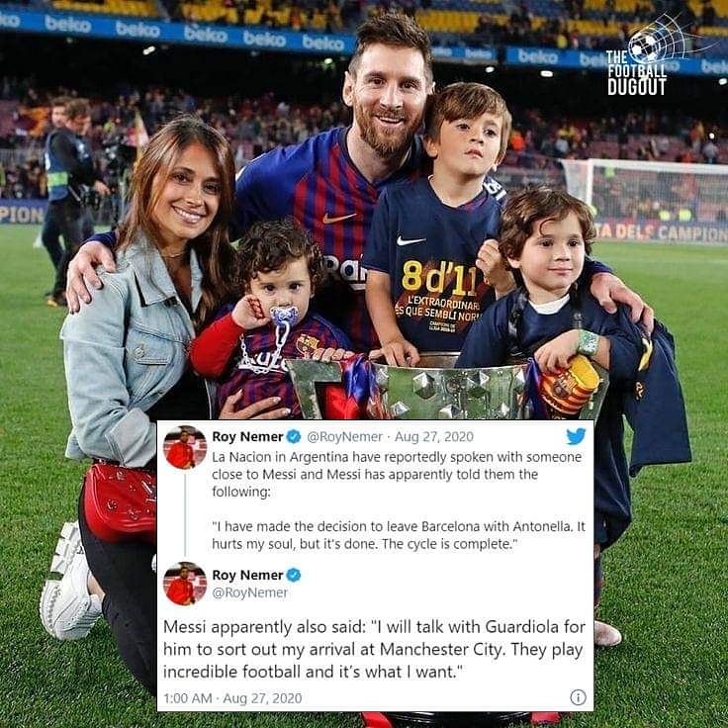Open the Roy Nemer name in the lower tweet

(x=247, y=575)
